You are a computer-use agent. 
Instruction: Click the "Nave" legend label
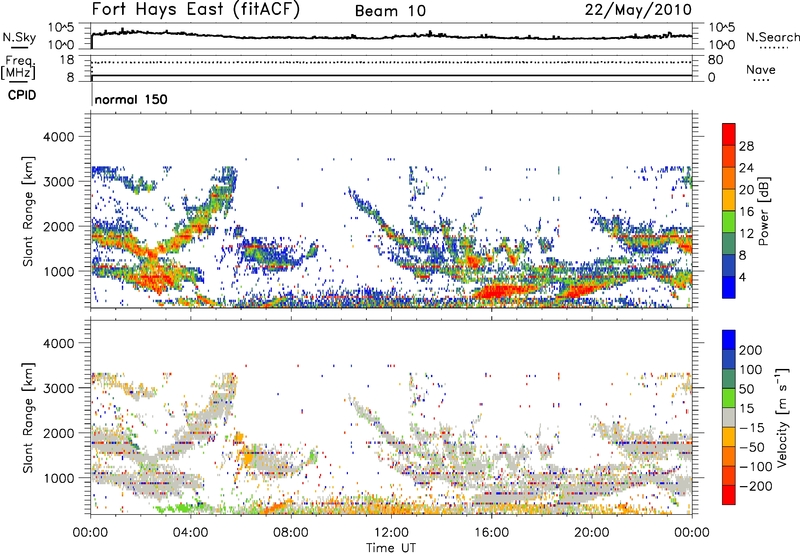[761, 69]
